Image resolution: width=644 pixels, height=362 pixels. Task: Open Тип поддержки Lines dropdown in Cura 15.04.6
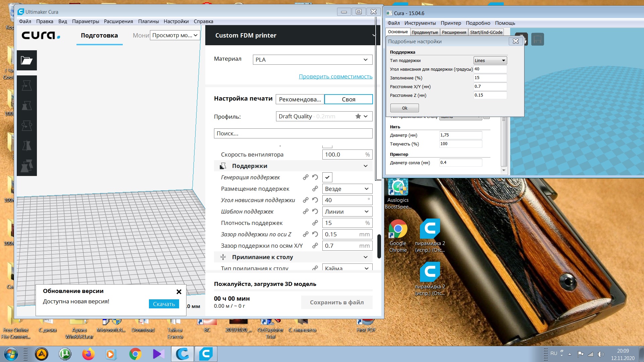[490, 60]
